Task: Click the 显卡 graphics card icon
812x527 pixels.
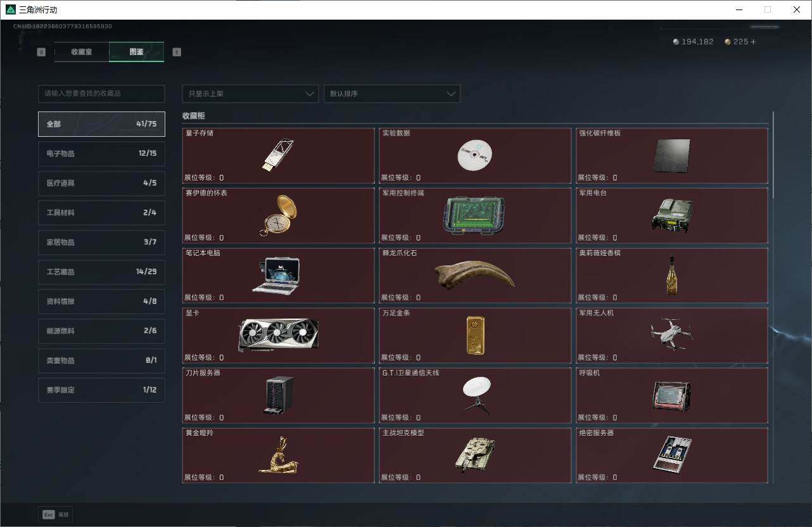Action: 278,335
